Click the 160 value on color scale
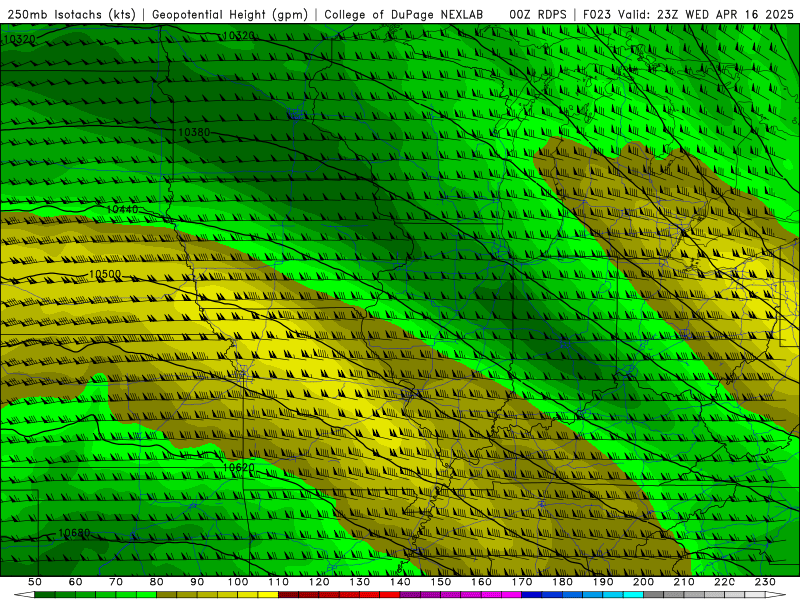This screenshot has width=800, height=600. (481, 582)
